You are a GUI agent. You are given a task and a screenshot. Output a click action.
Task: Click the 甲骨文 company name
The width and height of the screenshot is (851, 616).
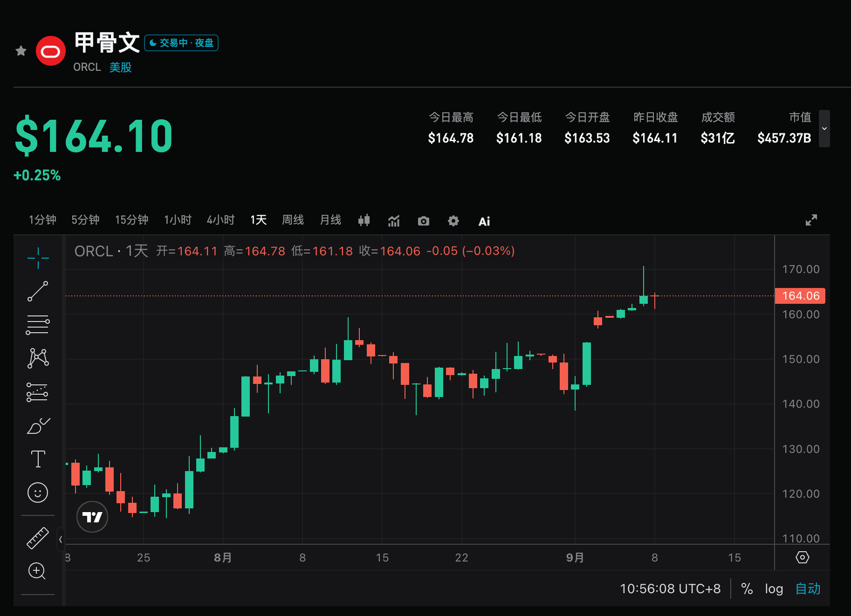tap(107, 43)
